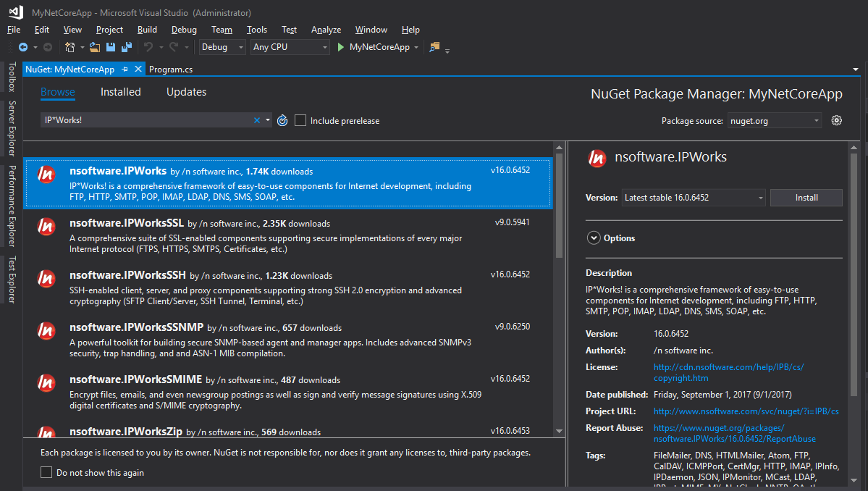This screenshot has width=868, height=491.
Task: Open the Version Latest stable dropdown
Action: click(x=693, y=198)
